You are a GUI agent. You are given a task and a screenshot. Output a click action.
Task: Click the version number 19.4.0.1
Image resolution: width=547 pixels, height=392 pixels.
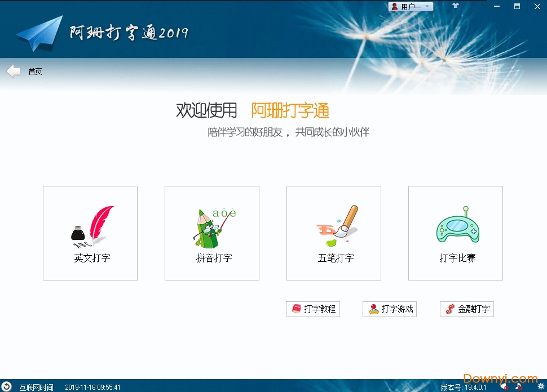tap(473, 387)
